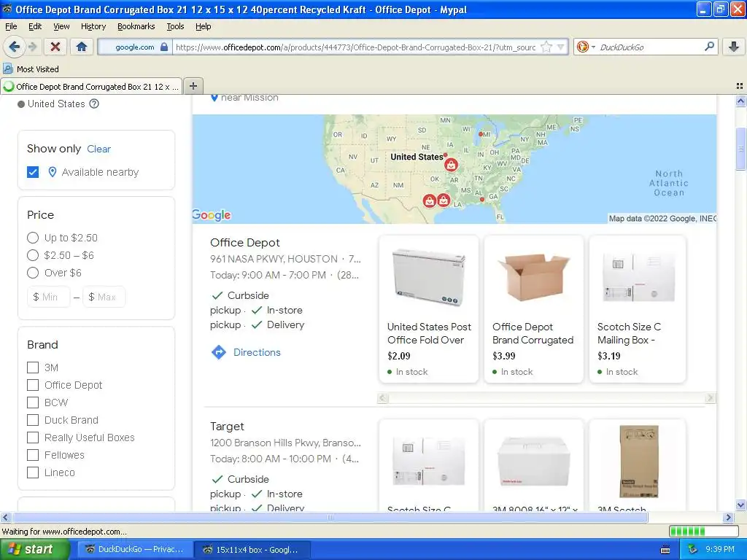Check the Office Depot brand checkbox
Image resolution: width=747 pixels, height=560 pixels.
click(33, 385)
